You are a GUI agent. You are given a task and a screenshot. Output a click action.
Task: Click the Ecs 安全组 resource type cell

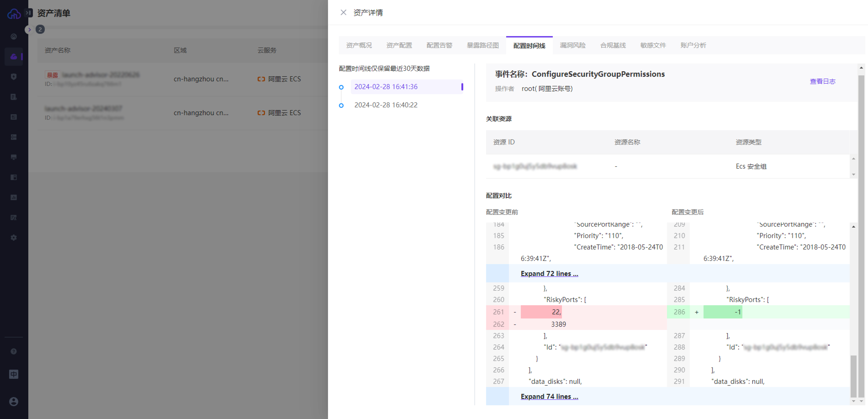pos(751,167)
